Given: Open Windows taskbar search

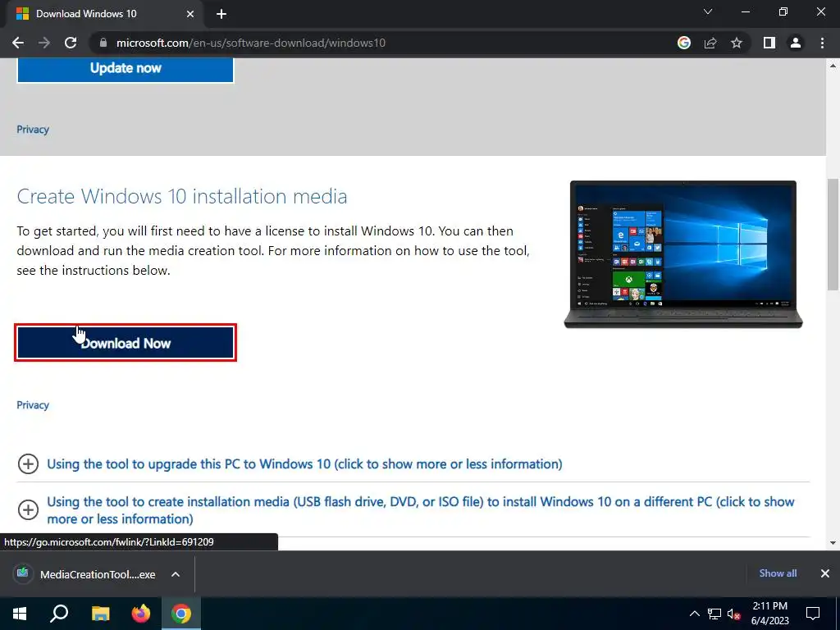Looking at the screenshot, I should 59,614.
